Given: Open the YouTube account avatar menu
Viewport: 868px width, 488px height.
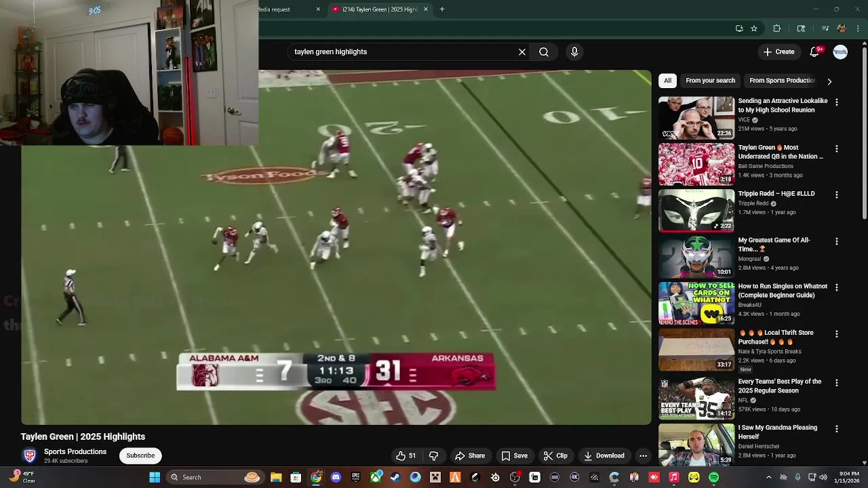Looking at the screenshot, I should coord(840,52).
